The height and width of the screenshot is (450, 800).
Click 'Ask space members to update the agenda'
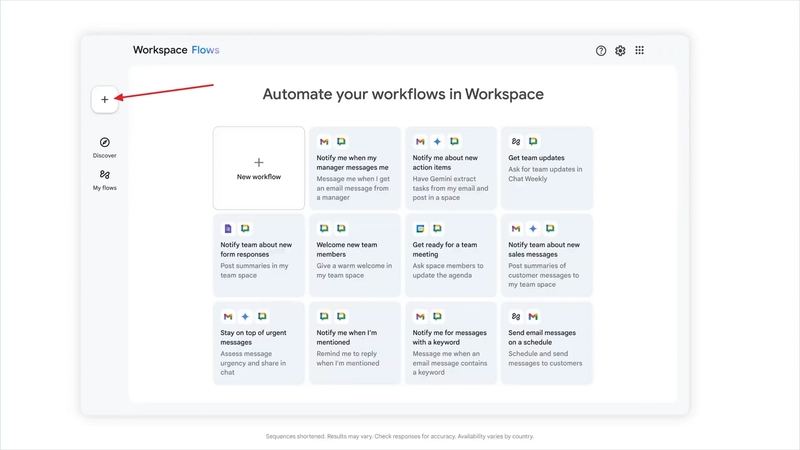coord(447,270)
